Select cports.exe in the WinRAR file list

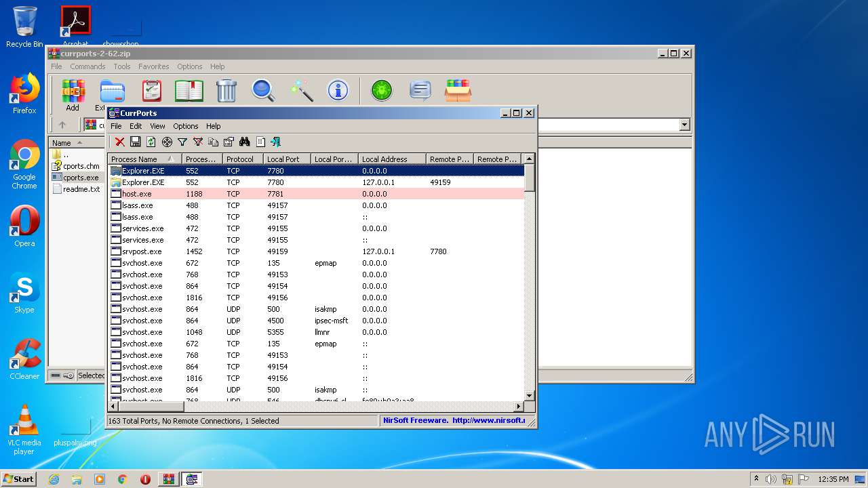coord(81,178)
